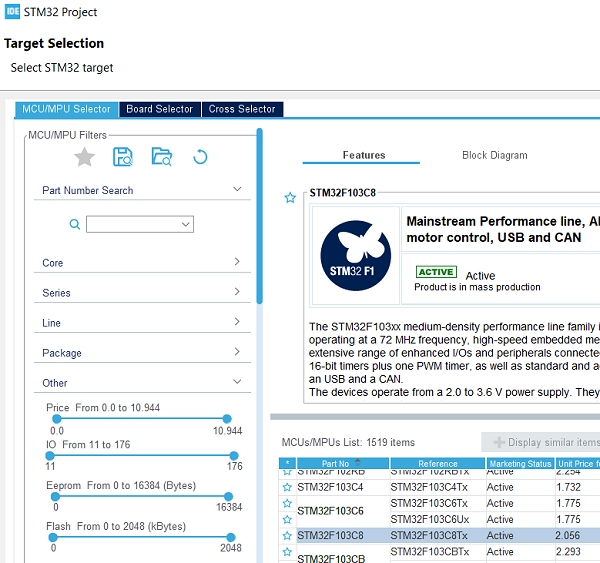Toggle favorite star for STM32F103C4 row

(287, 487)
